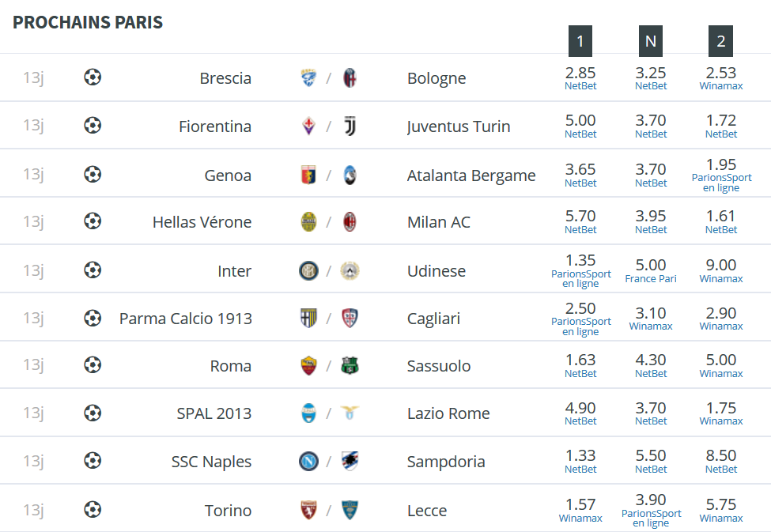Click the Cagliari crest icon

coord(350,318)
